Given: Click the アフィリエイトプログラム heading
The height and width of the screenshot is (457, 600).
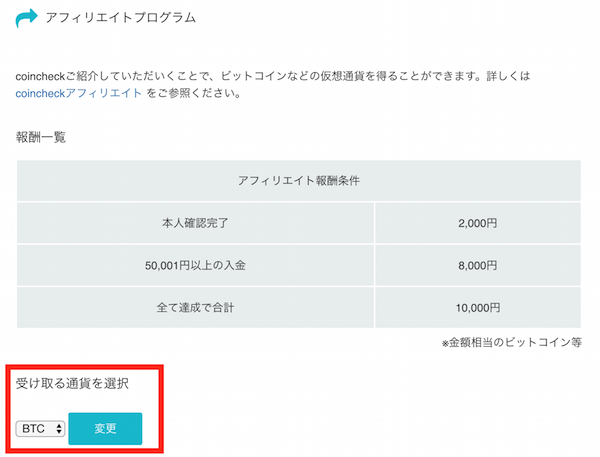Looking at the screenshot, I should pos(121,18).
